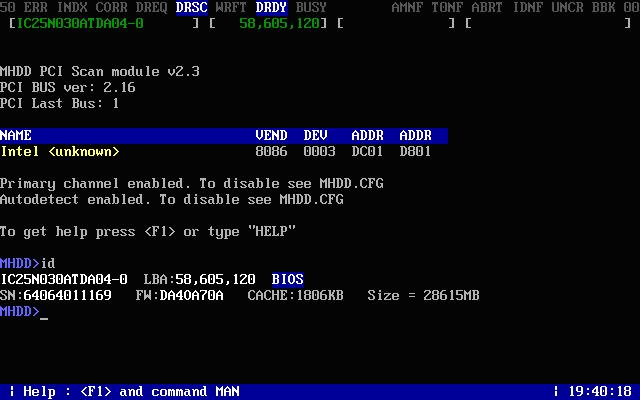Click address value DC01

tap(367, 151)
